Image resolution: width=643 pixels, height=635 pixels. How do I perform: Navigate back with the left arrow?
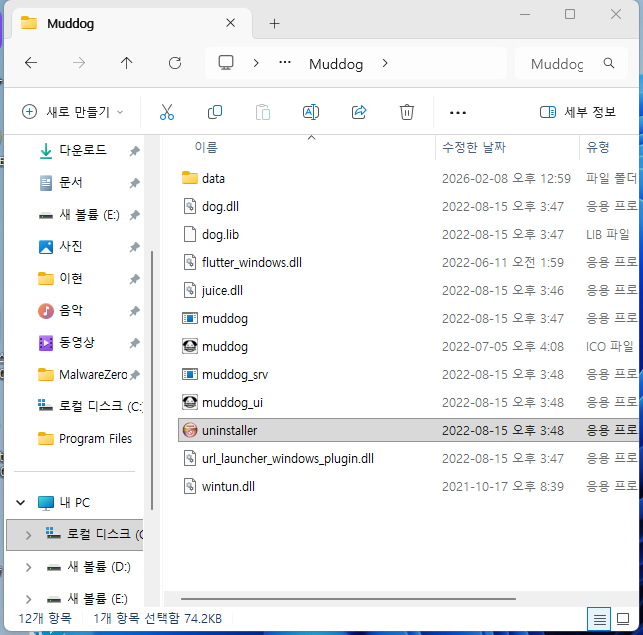point(31,63)
